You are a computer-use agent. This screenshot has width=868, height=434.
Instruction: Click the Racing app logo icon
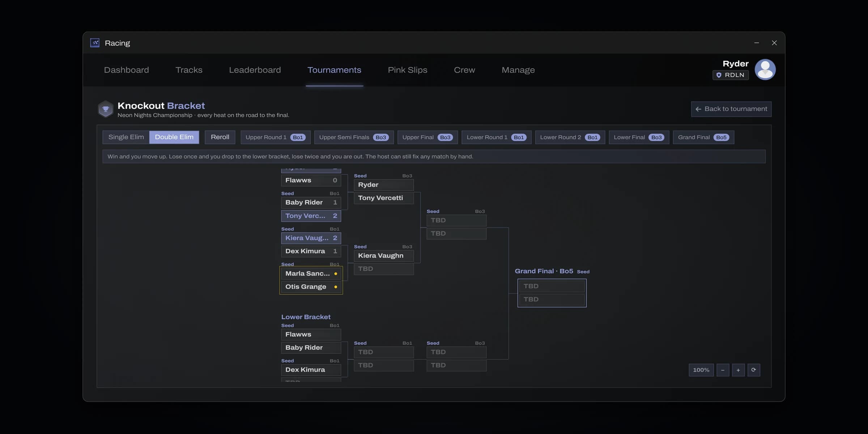click(x=95, y=43)
